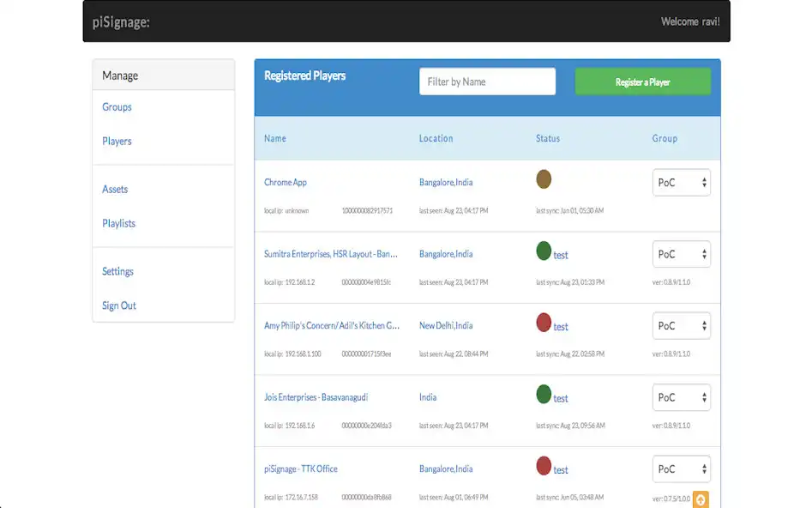Click green status circle for Jois Enterprises

[544, 395]
